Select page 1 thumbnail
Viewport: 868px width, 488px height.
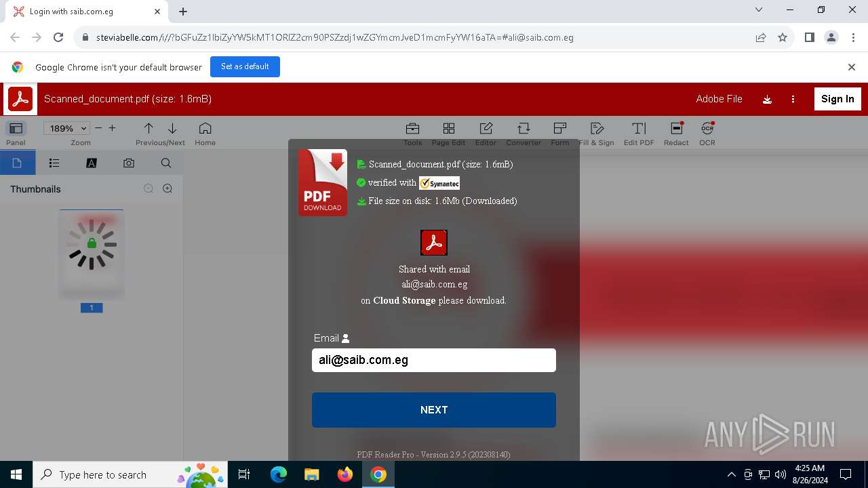click(92, 255)
